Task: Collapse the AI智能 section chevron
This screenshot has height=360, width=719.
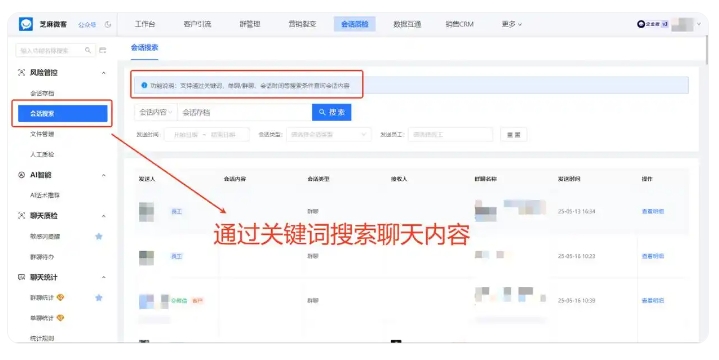Action: pyautogui.click(x=104, y=175)
